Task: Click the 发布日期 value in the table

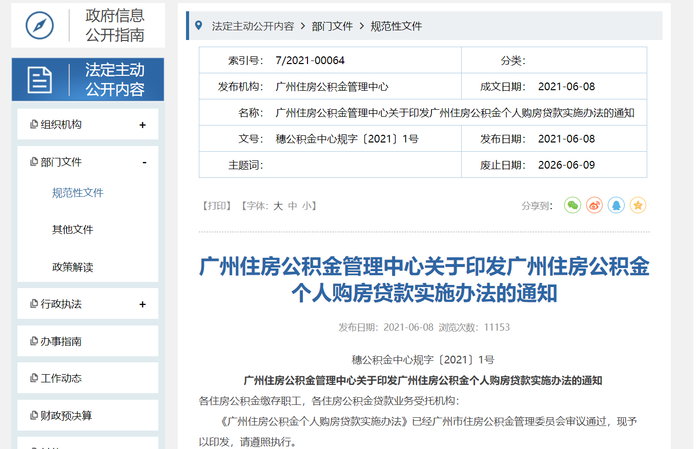Action: (x=567, y=139)
